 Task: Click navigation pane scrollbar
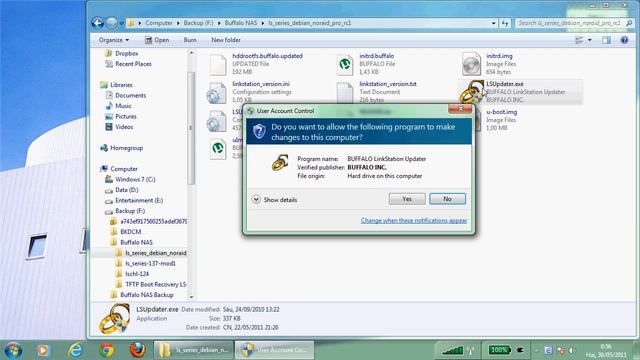[x=191, y=127]
